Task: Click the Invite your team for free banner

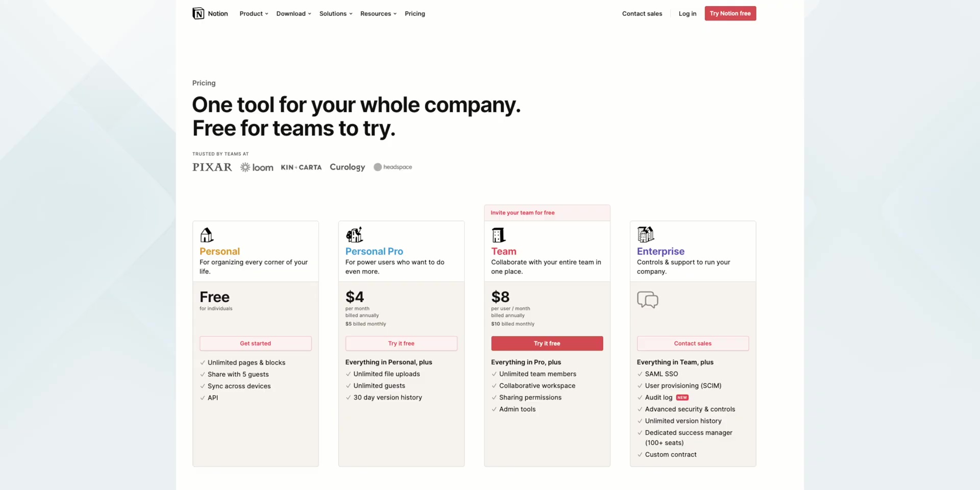Action: point(547,213)
